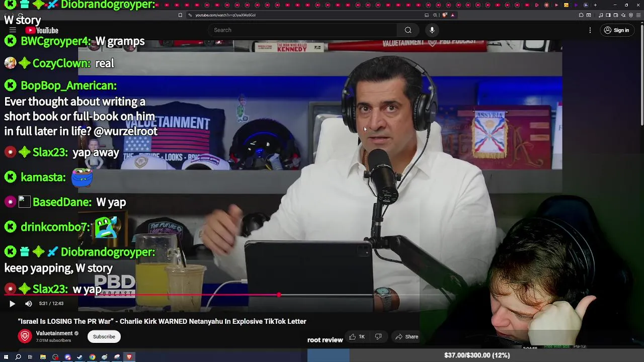The image size is (644, 362).
Task: Sign in to YouTube
Action: click(x=617, y=30)
